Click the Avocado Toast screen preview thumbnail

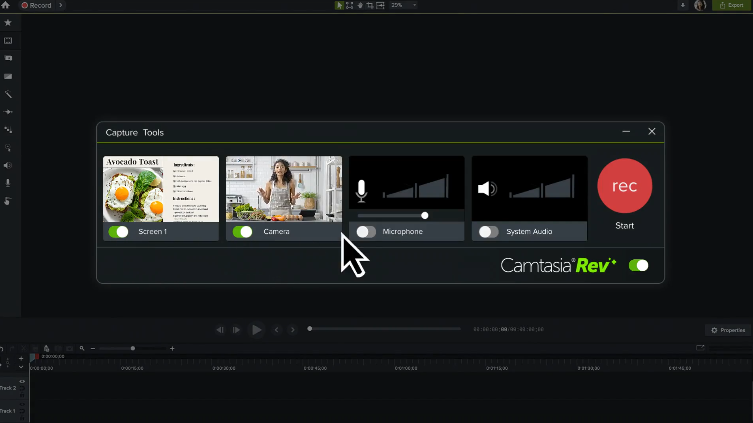point(161,189)
